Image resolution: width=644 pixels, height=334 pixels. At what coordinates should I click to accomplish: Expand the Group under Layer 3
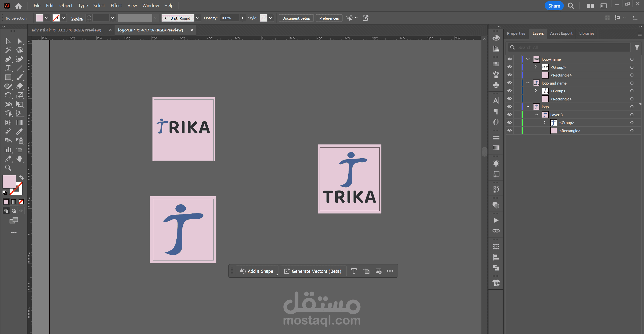[x=545, y=123]
